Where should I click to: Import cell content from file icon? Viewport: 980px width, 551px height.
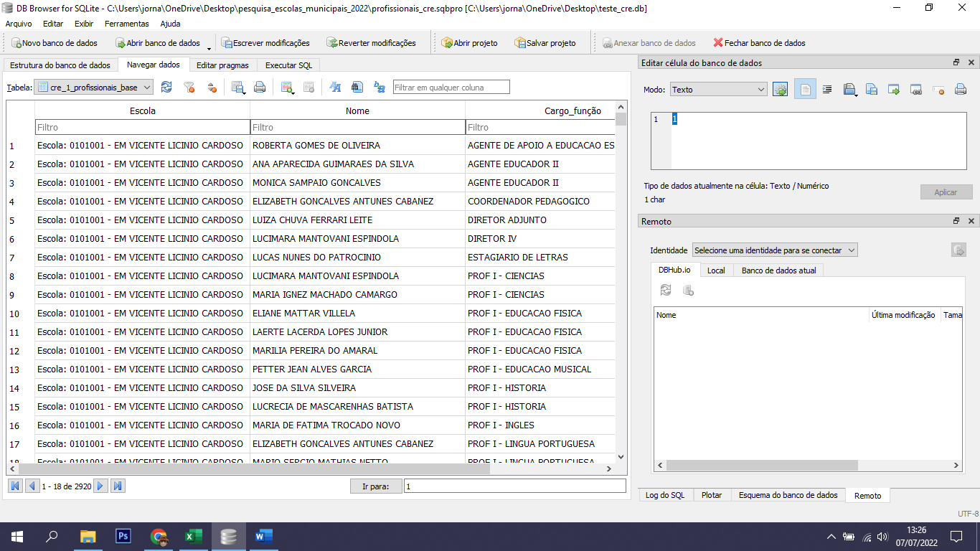850,90
